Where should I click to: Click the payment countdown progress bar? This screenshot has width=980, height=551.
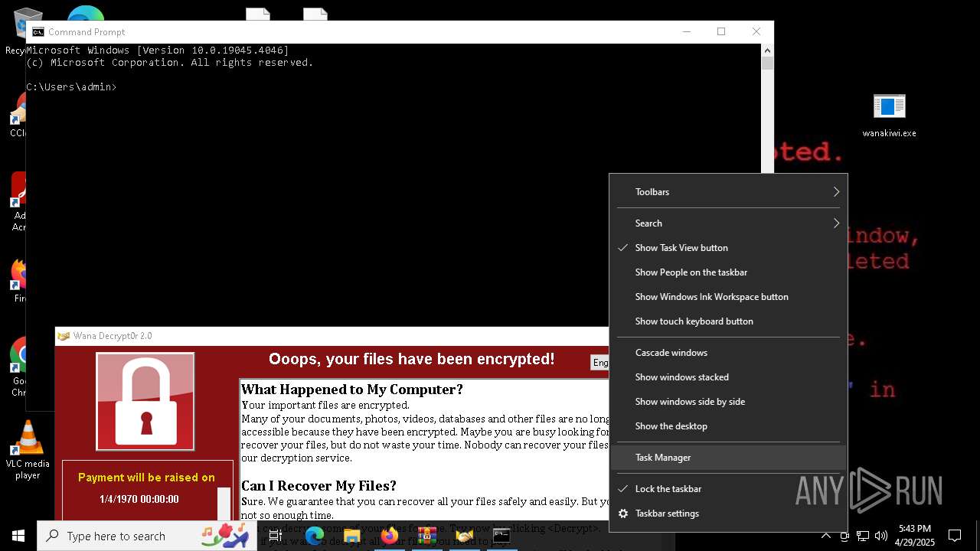(224, 504)
